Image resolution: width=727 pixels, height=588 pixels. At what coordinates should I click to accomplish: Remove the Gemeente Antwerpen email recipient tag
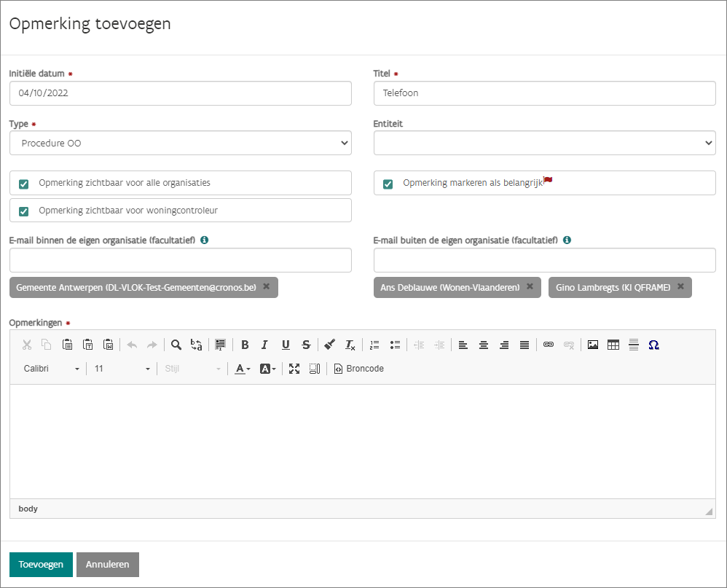(x=267, y=287)
